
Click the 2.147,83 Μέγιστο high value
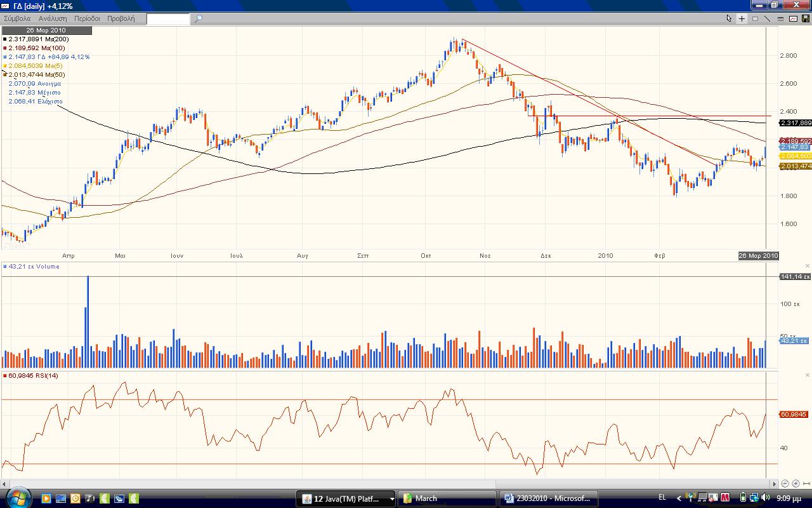click(x=35, y=93)
